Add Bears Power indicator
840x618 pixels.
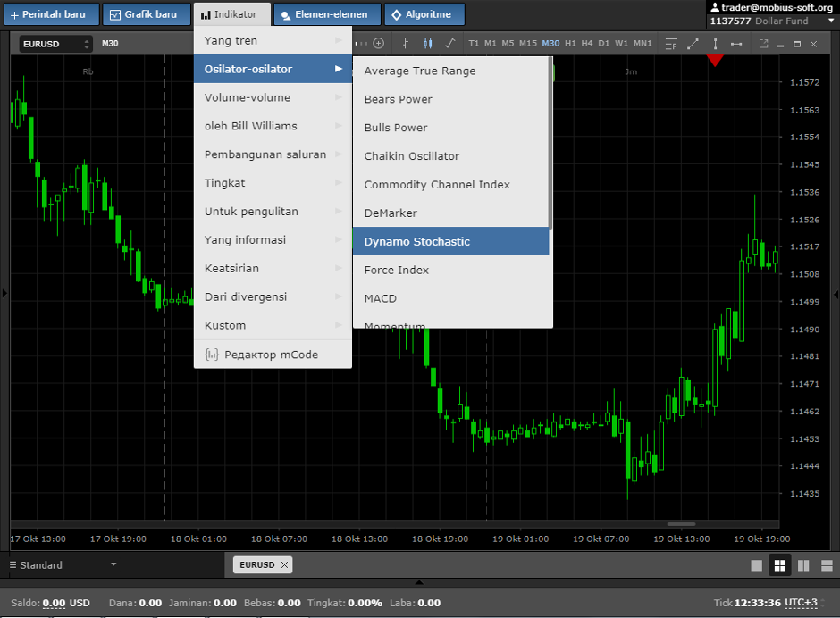pos(450,99)
